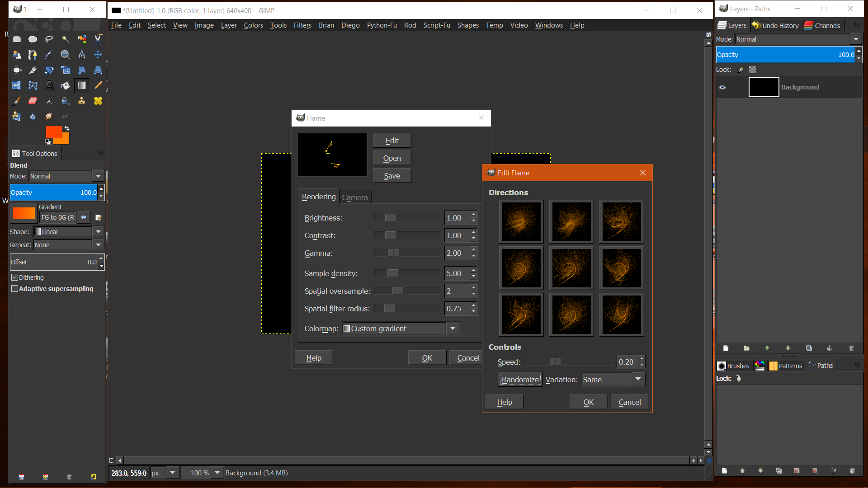Click OK in the Edit Flame dialog

click(x=588, y=402)
